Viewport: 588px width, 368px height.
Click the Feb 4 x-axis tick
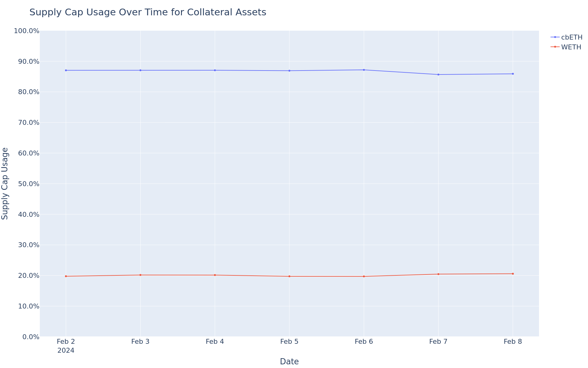pos(215,342)
